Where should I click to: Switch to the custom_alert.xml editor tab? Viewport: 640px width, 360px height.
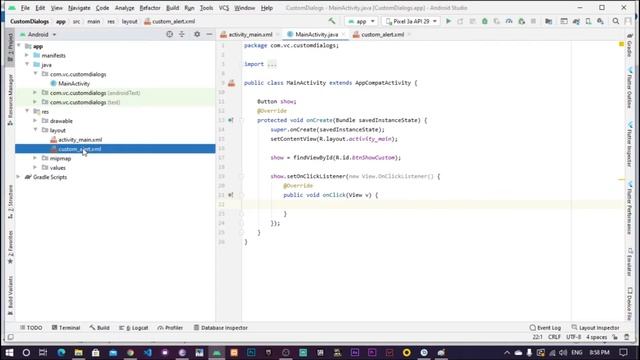pos(382,35)
